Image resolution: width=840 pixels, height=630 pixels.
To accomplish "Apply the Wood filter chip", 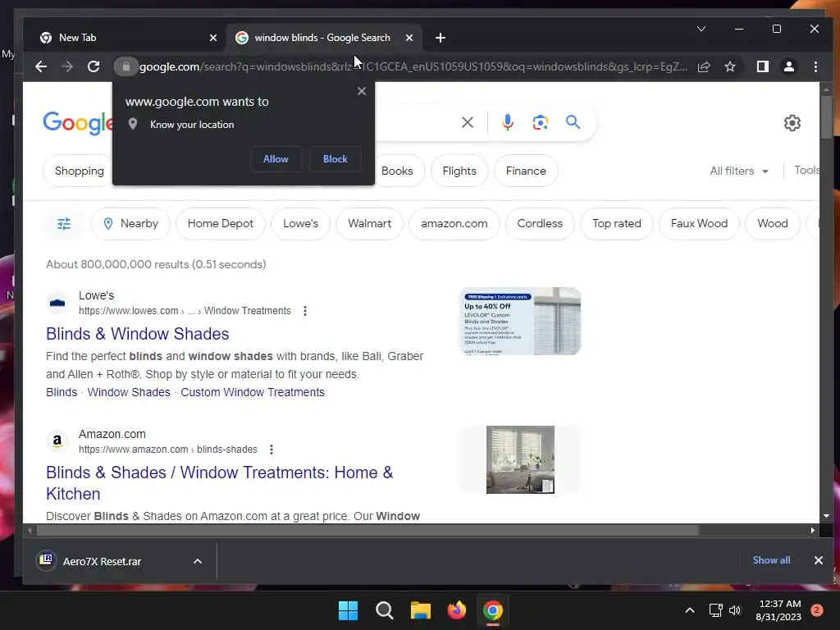I will pyautogui.click(x=773, y=223).
